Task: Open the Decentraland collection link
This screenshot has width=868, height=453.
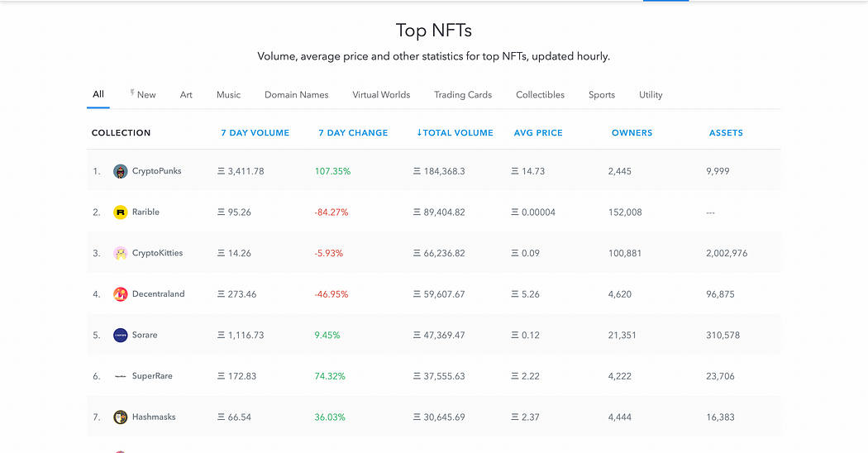Action: click(157, 294)
